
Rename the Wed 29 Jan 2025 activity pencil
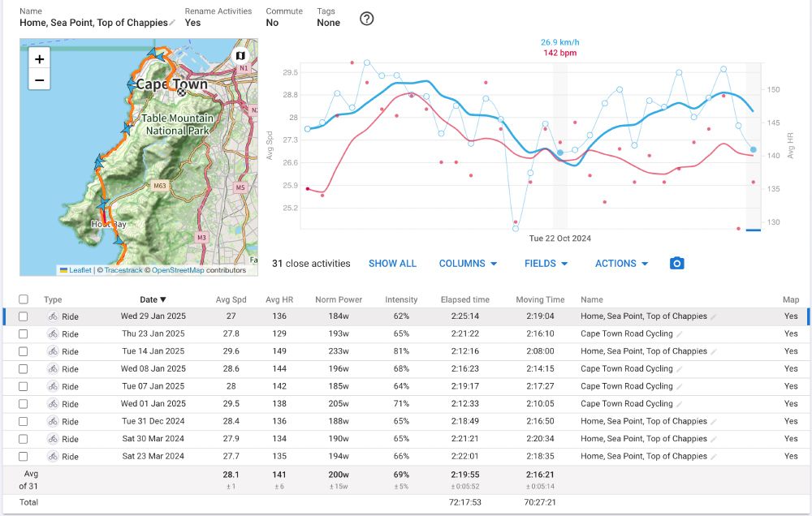(x=714, y=316)
